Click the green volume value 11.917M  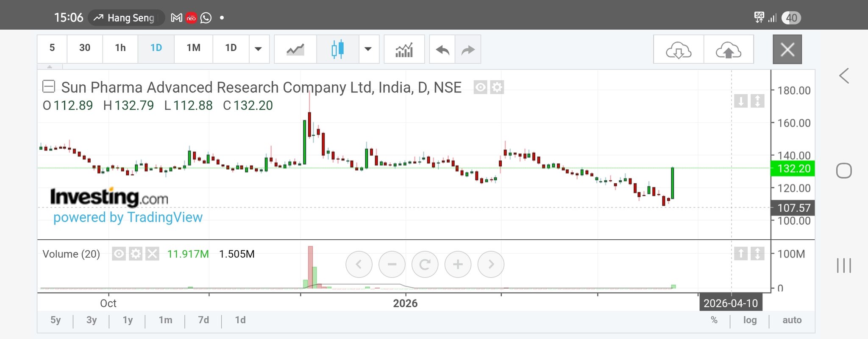pos(188,254)
